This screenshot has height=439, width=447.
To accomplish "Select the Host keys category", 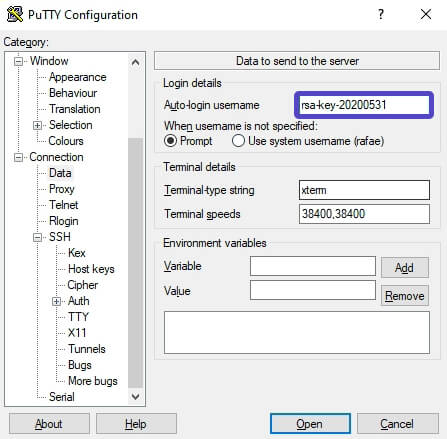I will tap(91, 269).
